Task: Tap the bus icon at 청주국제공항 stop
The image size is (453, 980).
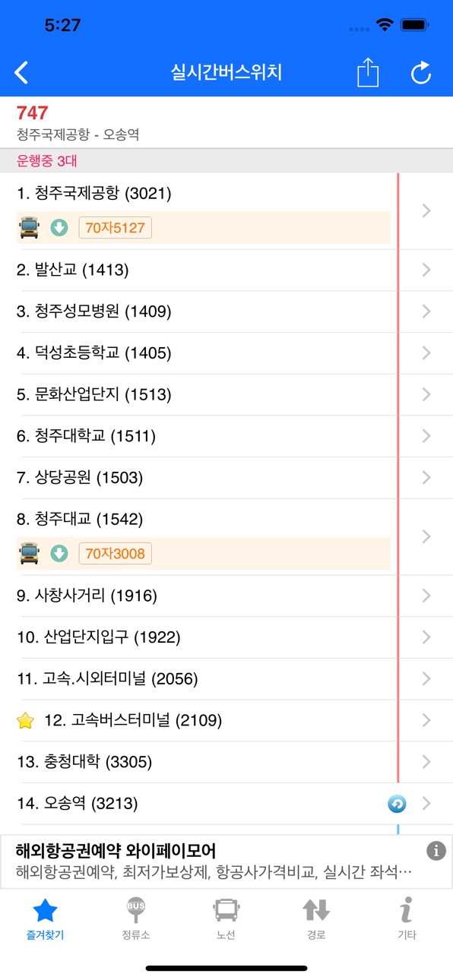Action: [29, 227]
